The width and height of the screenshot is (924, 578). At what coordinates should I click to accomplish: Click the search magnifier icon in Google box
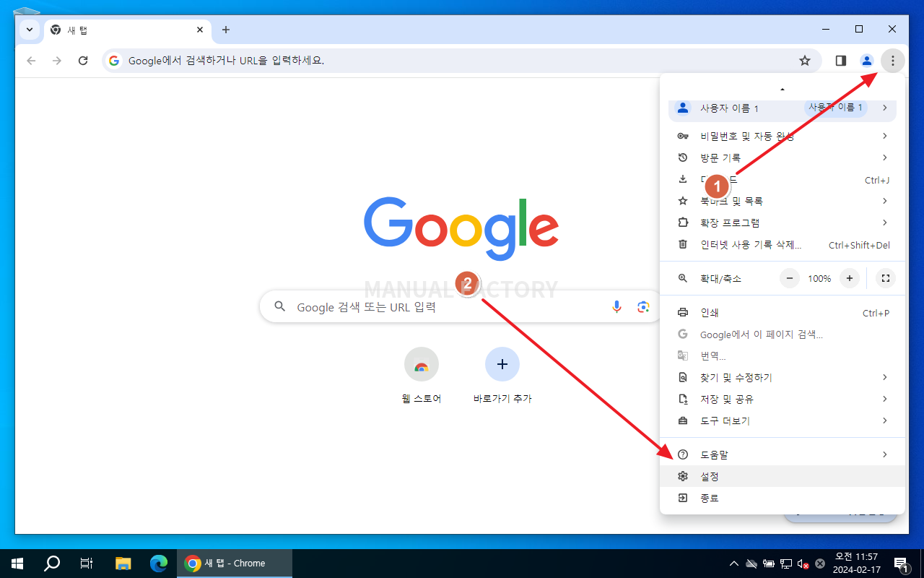coord(280,307)
